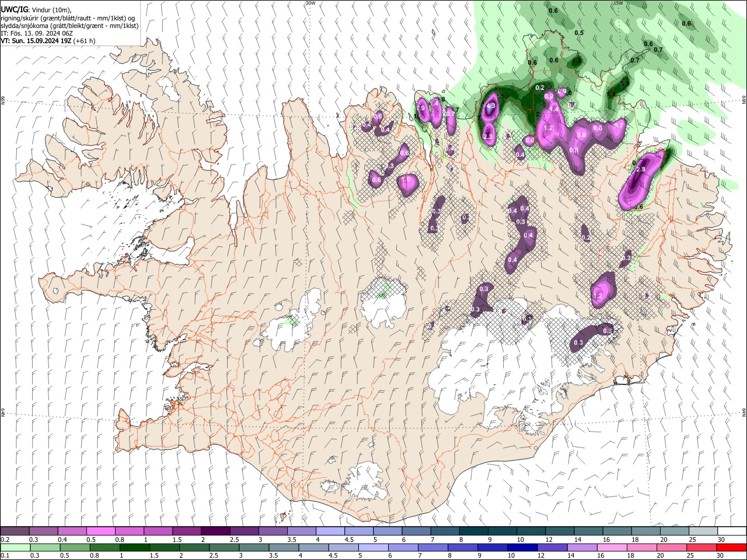The width and height of the screenshot is (747, 560).
Task: Click the '2.8' precipitation value on the map
Action: pos(640,169)
